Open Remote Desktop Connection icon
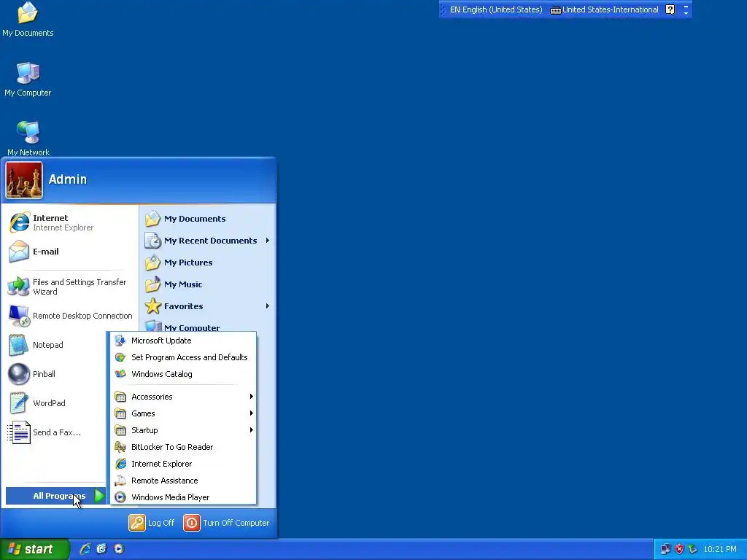 click(x=19, y=316)
